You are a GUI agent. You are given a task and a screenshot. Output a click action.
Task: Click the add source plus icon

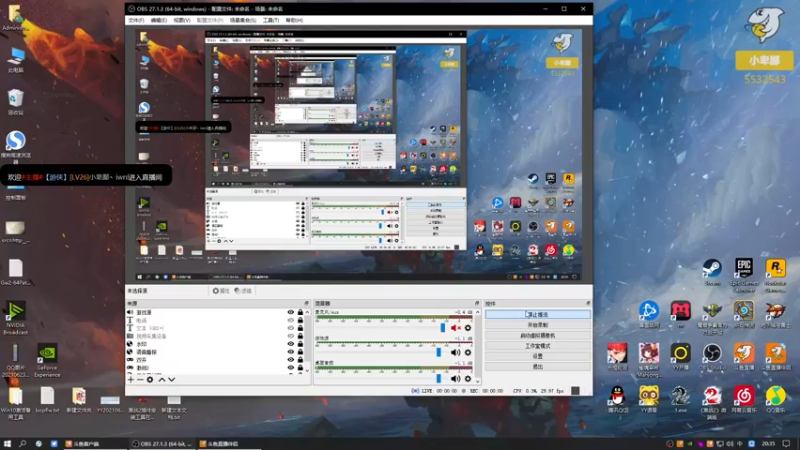click(131, 380)
